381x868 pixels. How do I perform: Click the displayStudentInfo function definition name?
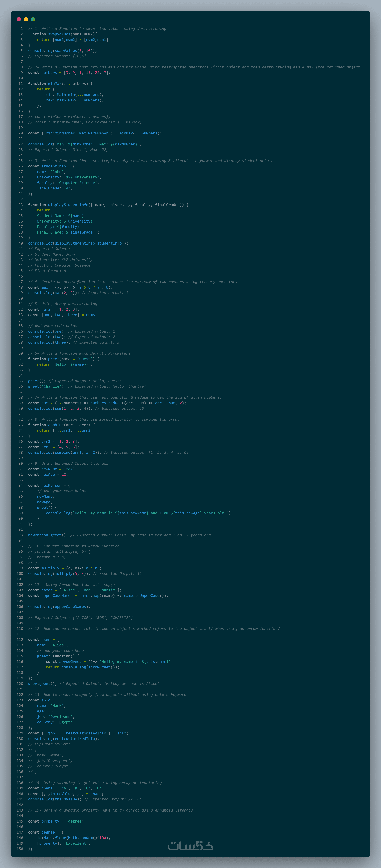68,205
